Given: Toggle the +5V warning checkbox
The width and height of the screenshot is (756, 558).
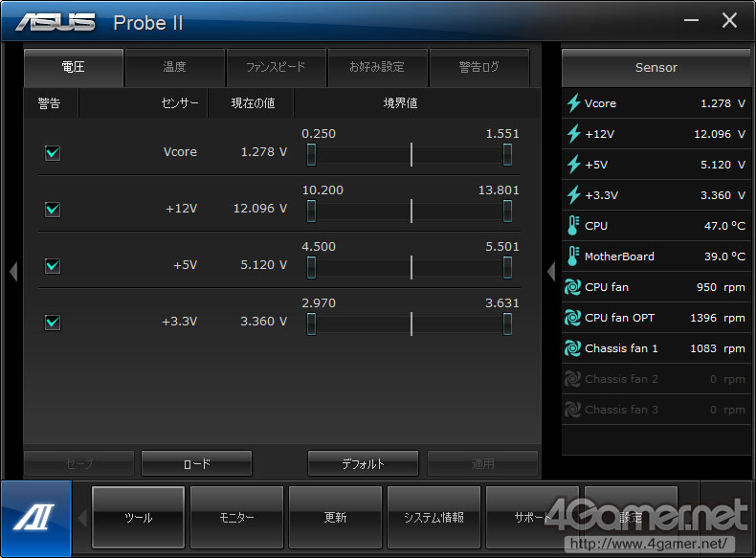Looking at the screenshot, I should tap(53, 266).
